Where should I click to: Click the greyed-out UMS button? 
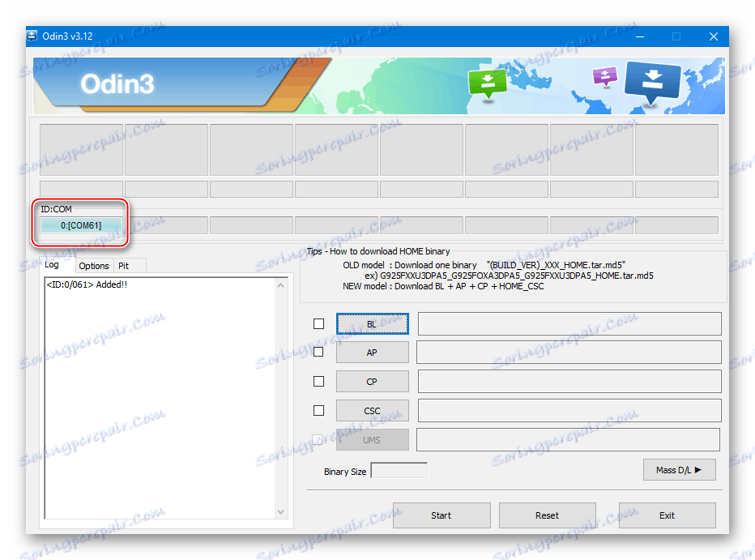click(x=372, y=439)
